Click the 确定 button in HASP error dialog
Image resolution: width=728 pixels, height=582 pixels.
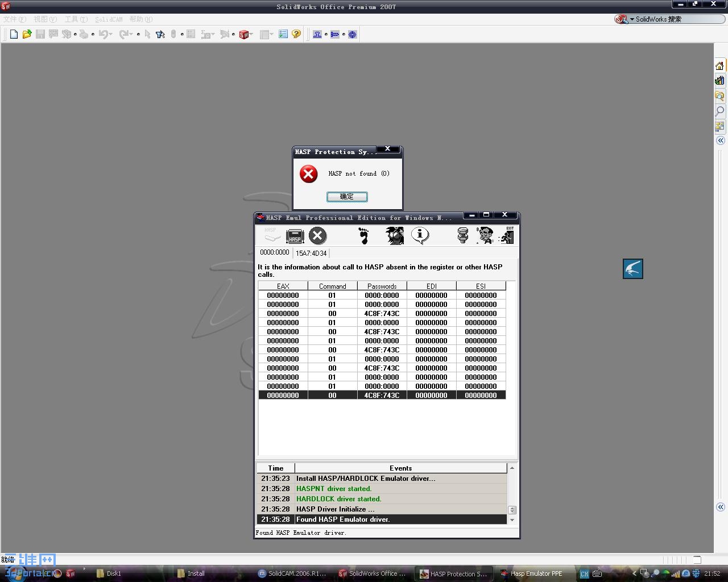point(347,197)
